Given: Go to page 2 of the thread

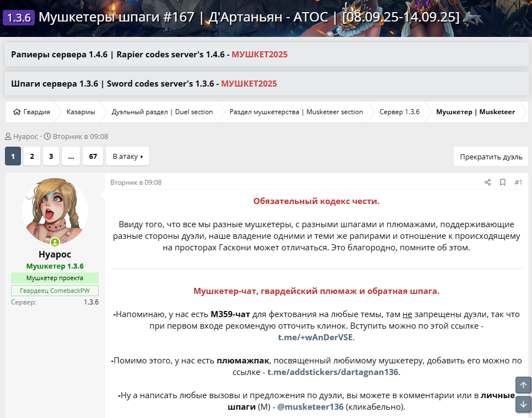Looking at the screenshot, I should click(x=32, y=157).
